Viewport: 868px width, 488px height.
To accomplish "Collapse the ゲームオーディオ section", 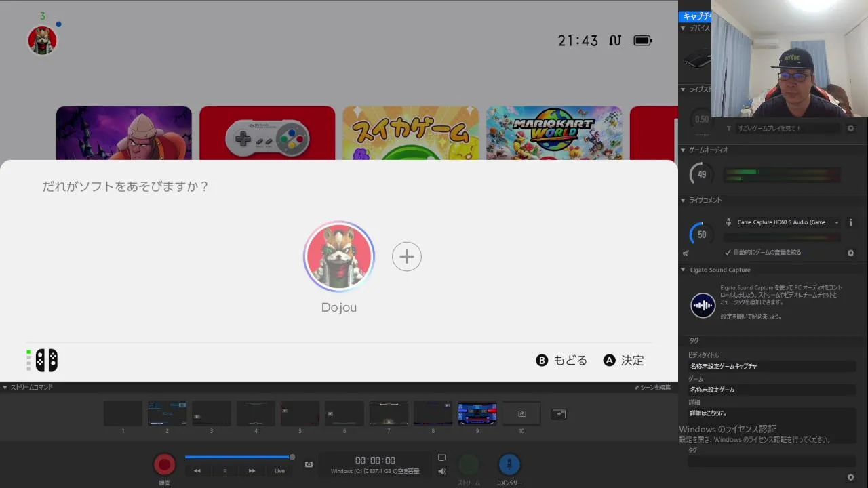I will [x=684, y=150].
